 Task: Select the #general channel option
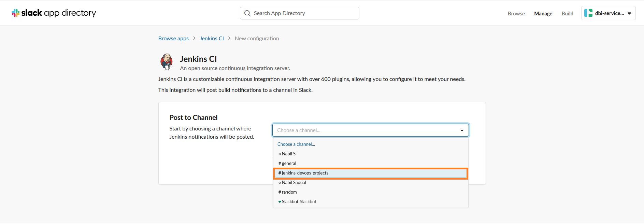[371, 164]
